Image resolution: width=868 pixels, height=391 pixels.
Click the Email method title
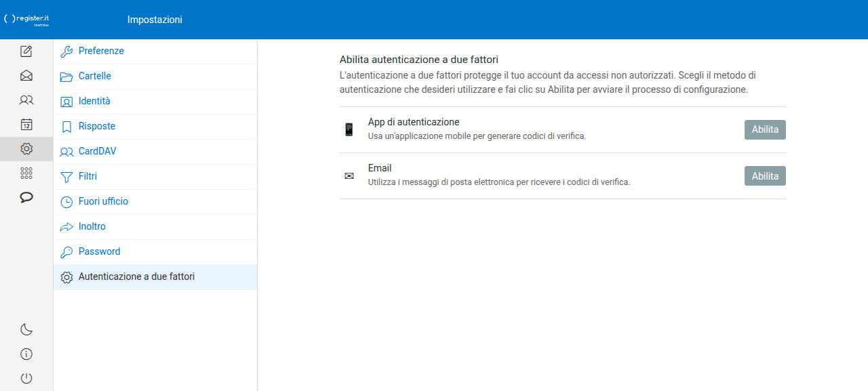pos(380,168)
